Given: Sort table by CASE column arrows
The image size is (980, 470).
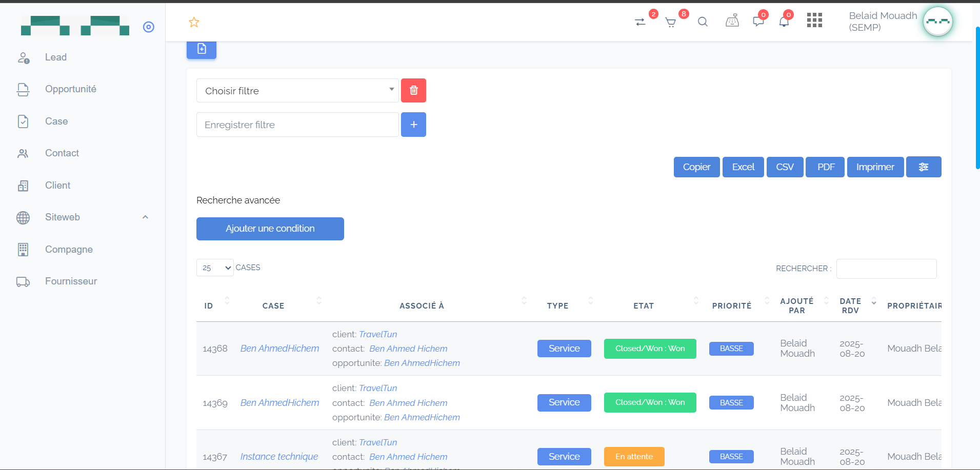Looking at the screenshot, I should pyautogui.click(x=319, y=301).
